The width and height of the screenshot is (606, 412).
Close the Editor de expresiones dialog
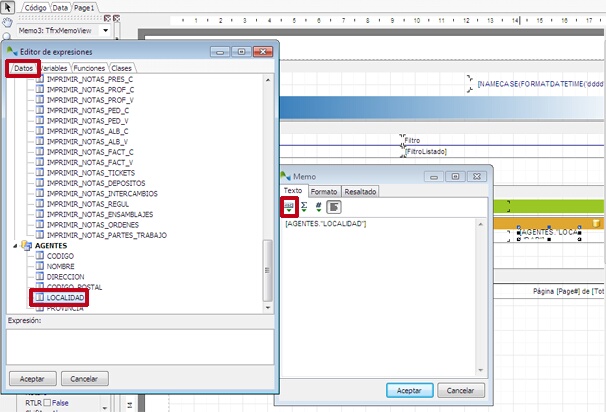(263, 52)
